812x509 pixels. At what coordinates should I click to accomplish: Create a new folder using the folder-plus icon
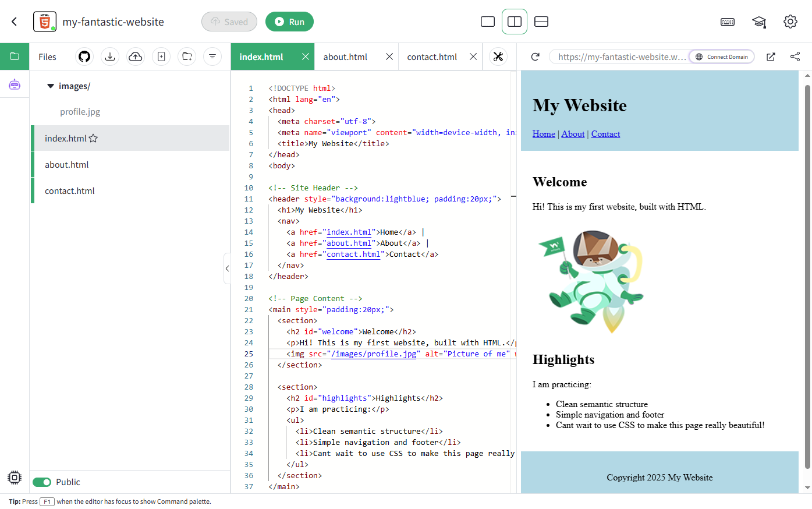[187, 56]
